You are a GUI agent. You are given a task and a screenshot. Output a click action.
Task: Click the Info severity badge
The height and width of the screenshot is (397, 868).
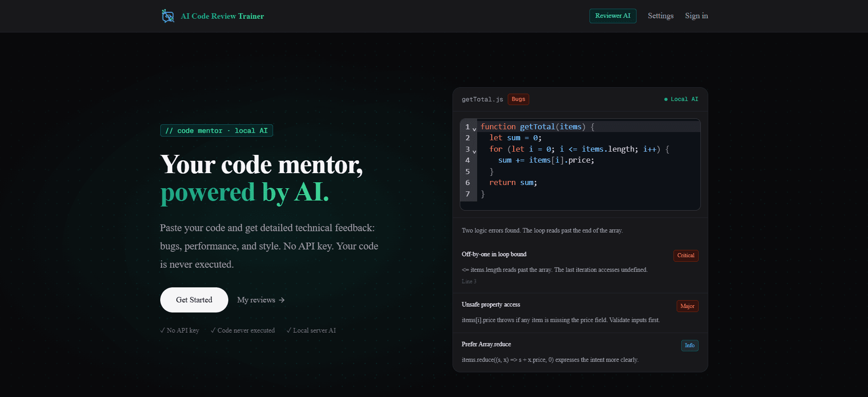(x=689, y=345)
